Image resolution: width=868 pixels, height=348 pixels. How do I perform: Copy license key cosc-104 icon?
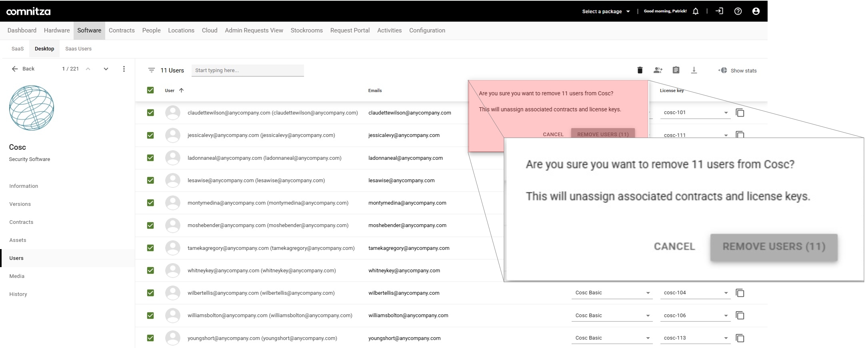click(740, 293)
